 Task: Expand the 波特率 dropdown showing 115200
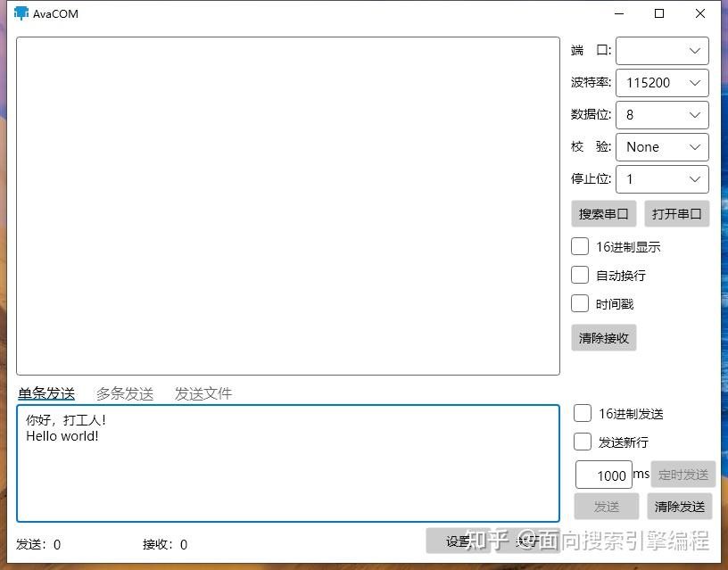[662, 83]
